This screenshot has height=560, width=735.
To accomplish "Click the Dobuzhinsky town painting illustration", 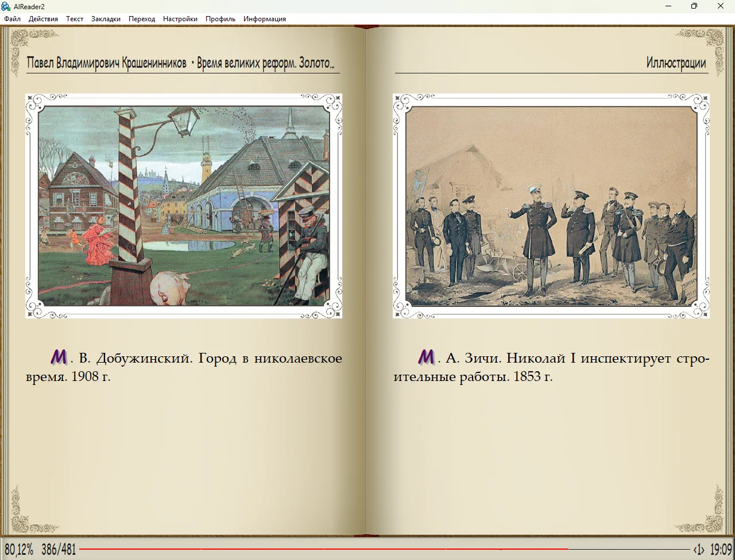I will click(x=184, y=205).
